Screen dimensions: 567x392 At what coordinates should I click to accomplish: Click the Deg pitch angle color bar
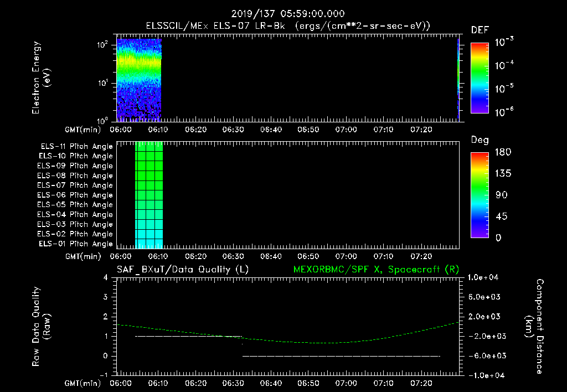(480, 195)
